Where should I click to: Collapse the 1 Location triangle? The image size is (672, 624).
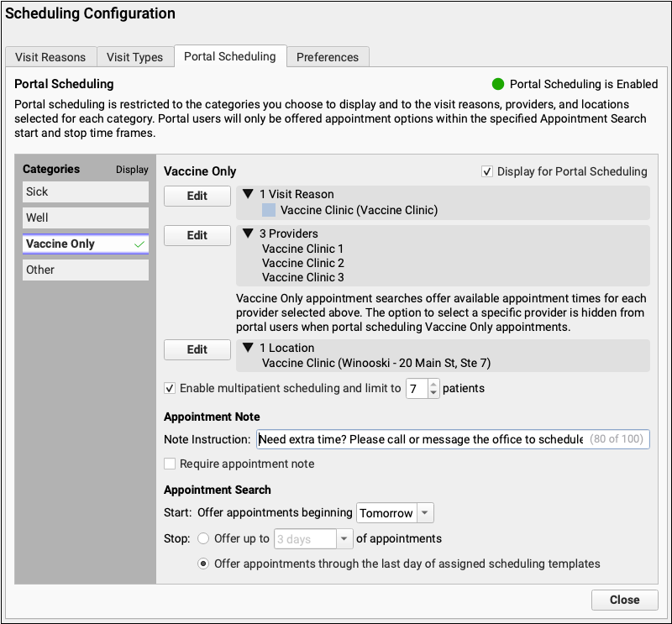point(248,348)
